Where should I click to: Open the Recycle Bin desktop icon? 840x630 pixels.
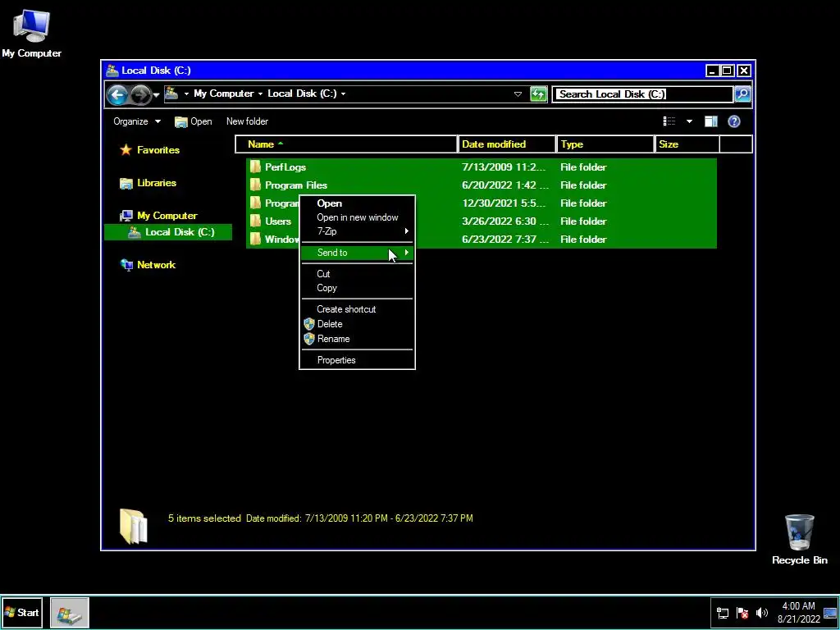(799, 540)
